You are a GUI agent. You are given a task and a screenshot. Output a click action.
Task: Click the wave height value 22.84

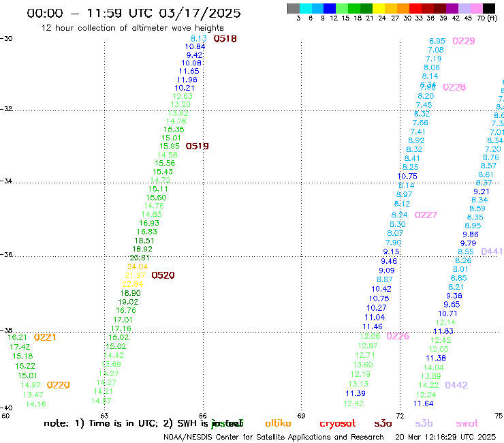133,284
